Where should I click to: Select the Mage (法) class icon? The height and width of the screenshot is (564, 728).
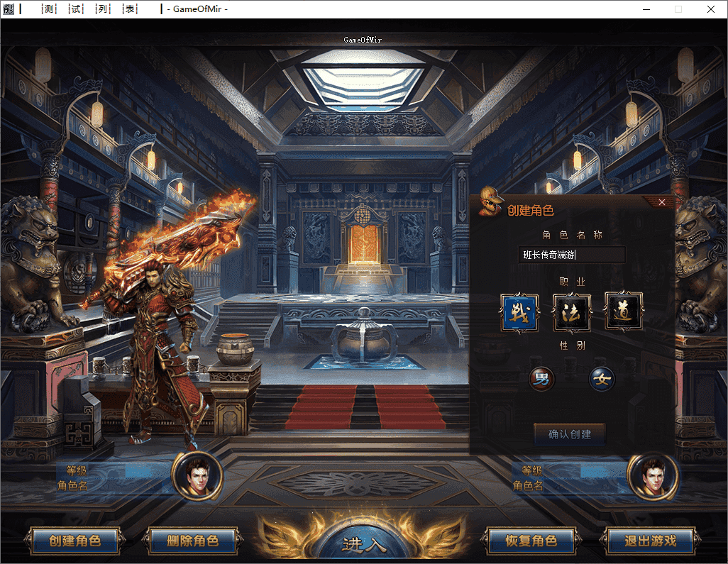[571, 311]
